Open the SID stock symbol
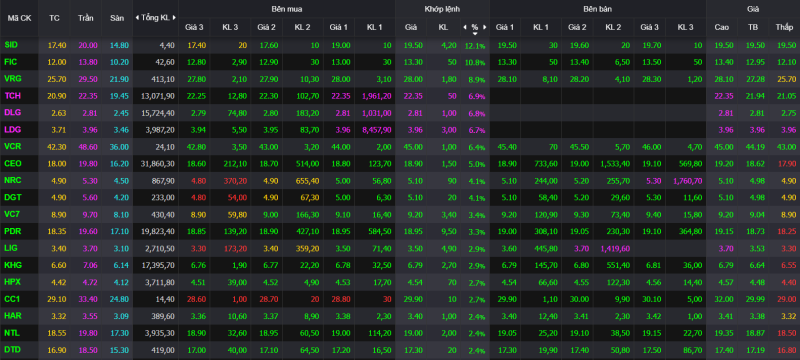This screenshot has width=800, height=360. [x=11, y=45]
